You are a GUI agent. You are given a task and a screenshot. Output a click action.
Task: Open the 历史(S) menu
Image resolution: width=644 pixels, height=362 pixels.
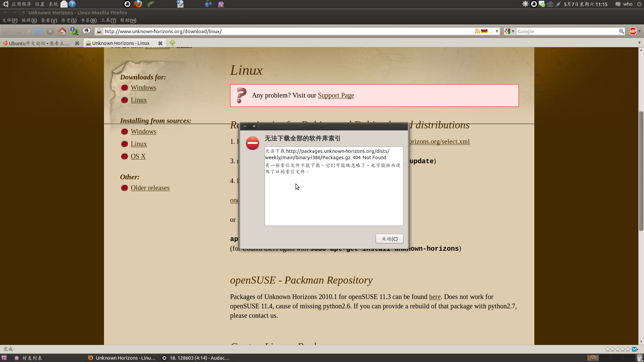69,20
